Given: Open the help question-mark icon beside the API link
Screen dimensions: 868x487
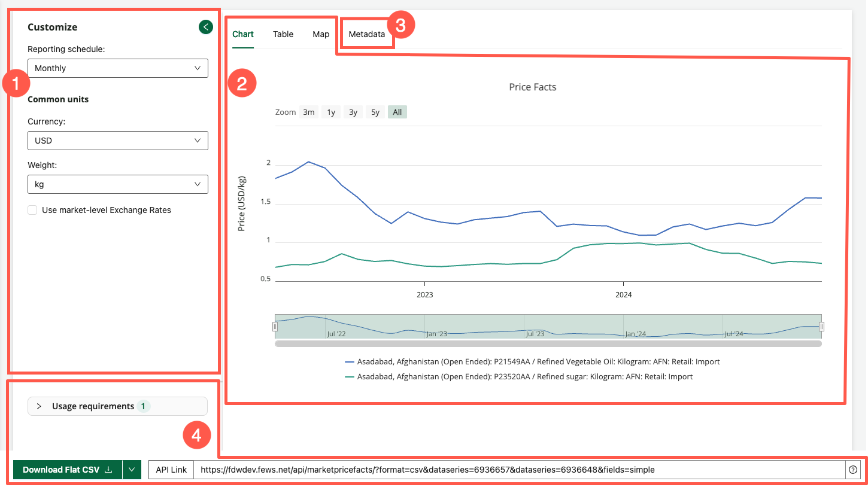Looking at the screenshot, I should (x=853, y=470).
